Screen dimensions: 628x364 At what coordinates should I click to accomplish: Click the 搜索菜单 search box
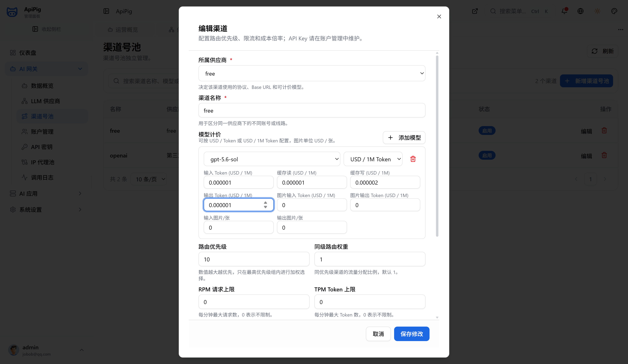(x=519, y=11)
